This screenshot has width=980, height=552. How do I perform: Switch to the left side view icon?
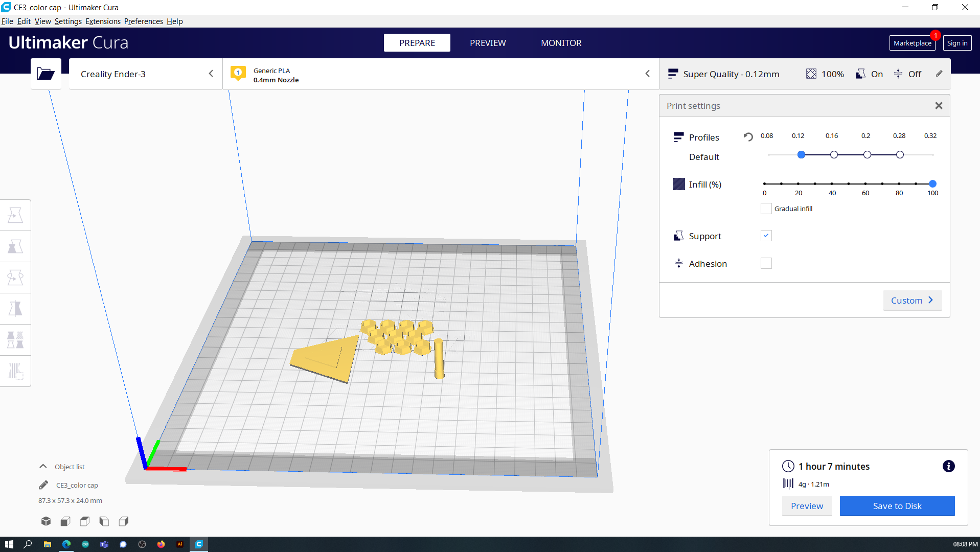104,521
